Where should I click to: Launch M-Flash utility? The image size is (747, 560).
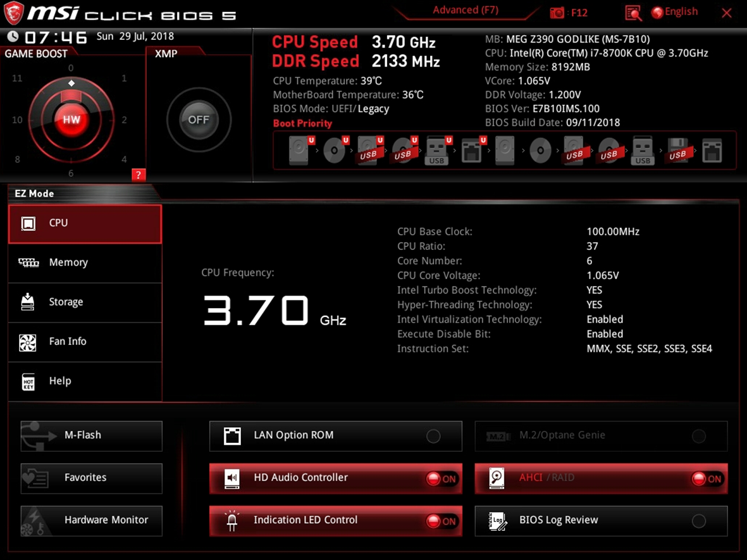coord(91,435)
